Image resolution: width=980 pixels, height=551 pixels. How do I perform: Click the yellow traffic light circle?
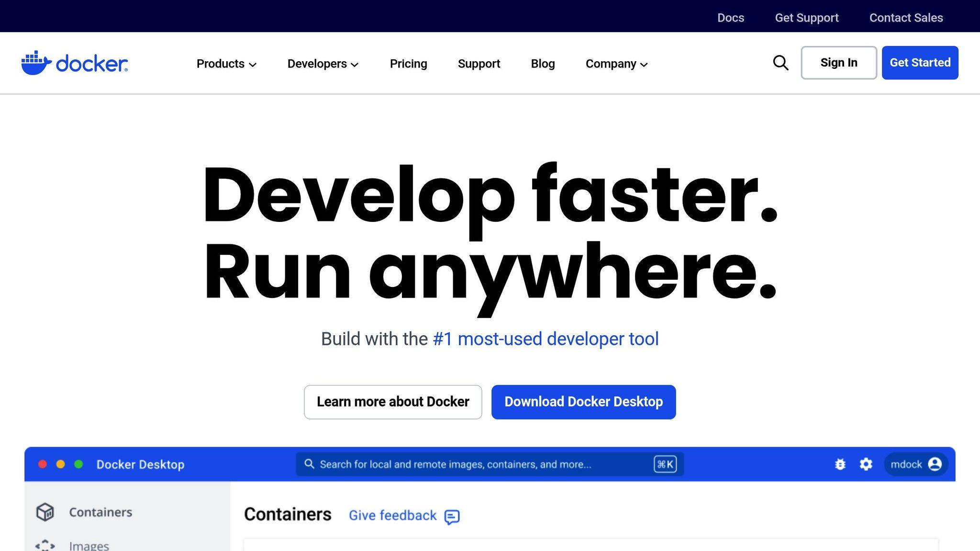(x=60, y=464)
